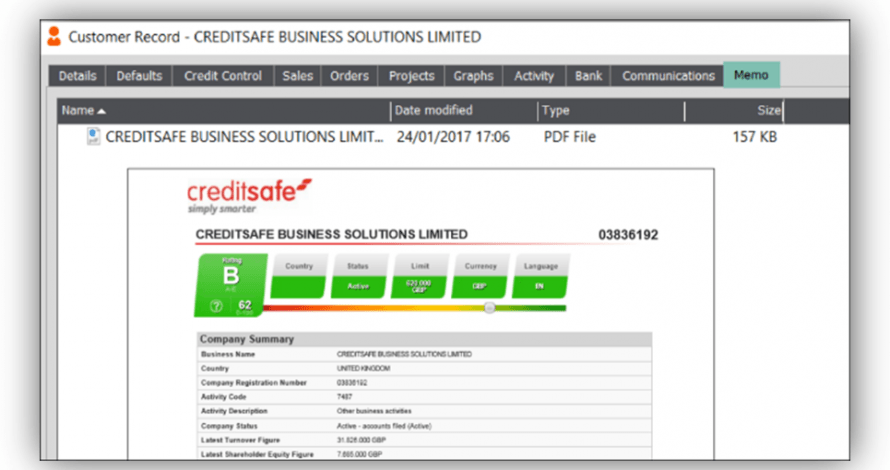Click the Memo tab
Screen dimensions: 890x470
coord(751,75)
